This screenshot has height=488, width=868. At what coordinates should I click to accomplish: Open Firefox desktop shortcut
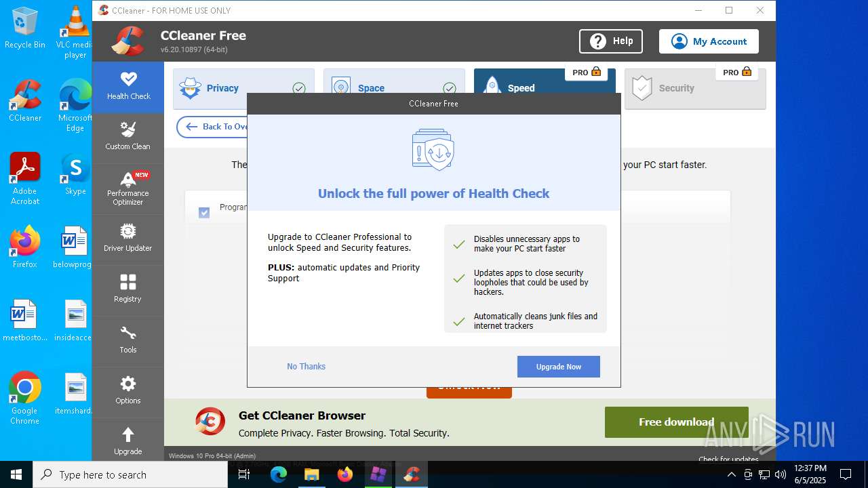[25, 247]
